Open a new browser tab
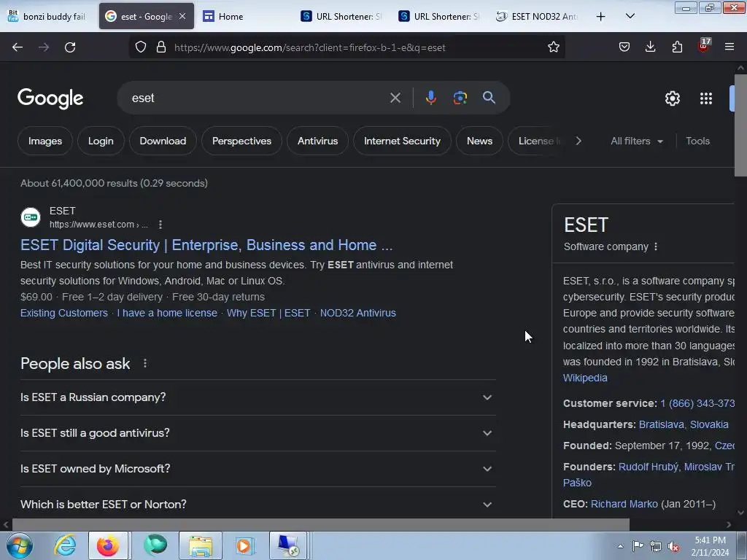 tap(600, 16)
